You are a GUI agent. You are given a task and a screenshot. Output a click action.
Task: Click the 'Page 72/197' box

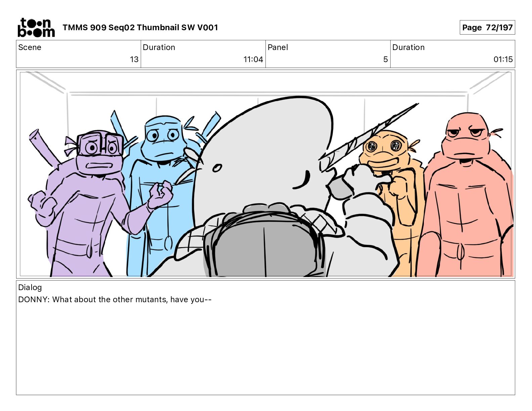click(487, 28)
